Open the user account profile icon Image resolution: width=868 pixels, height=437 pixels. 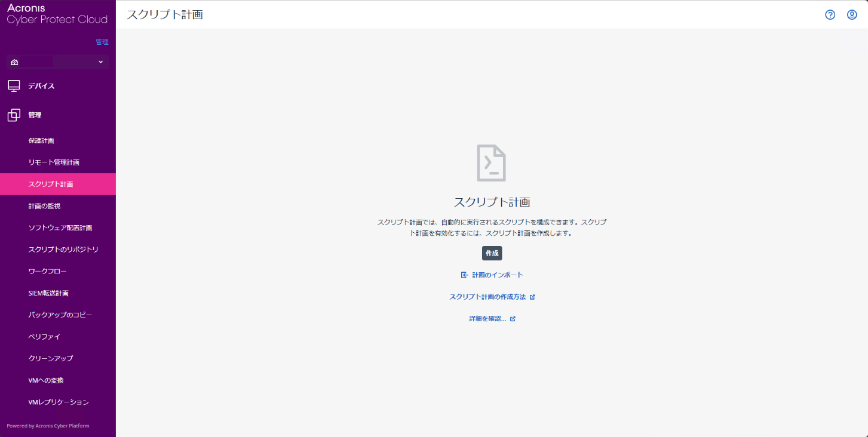click(x=852, y=15)
